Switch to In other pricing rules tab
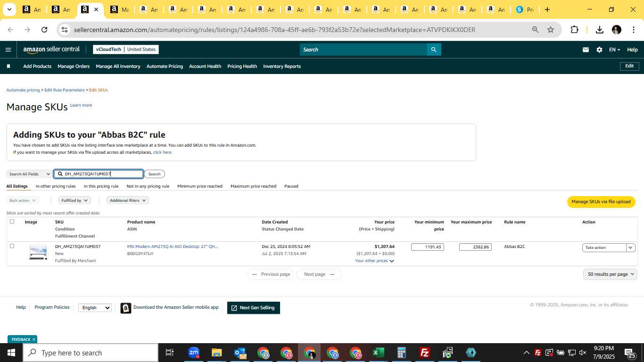 [x=56, y=186]
